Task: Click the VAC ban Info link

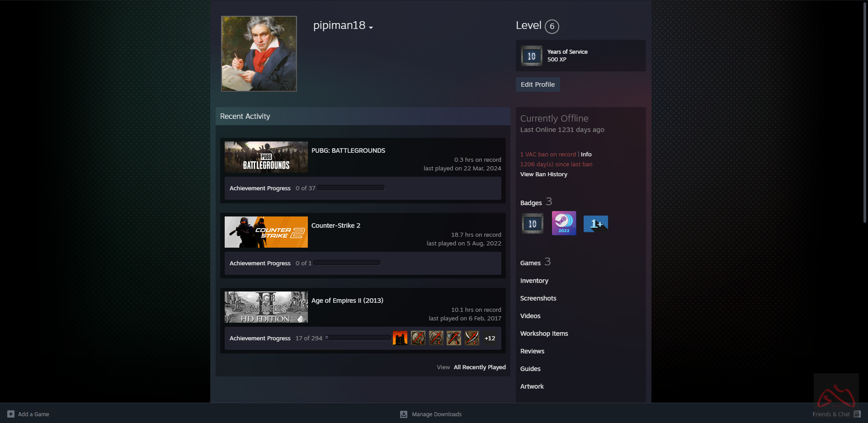Action: click(x=586, y=155)
